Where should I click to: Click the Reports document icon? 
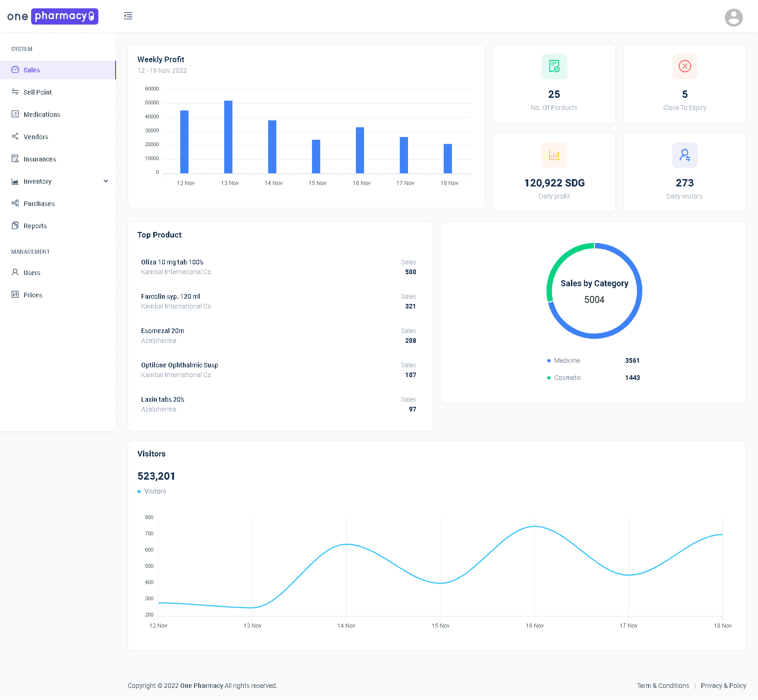coord(15,225)
